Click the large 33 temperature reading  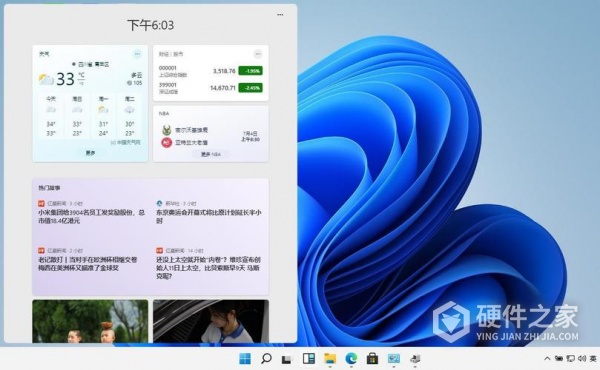[65, 79]
